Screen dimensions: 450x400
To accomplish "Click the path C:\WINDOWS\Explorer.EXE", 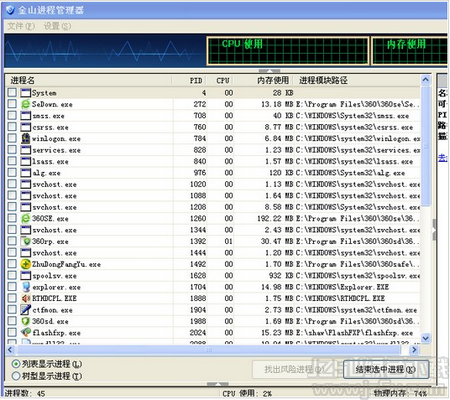I will point(342,287).
